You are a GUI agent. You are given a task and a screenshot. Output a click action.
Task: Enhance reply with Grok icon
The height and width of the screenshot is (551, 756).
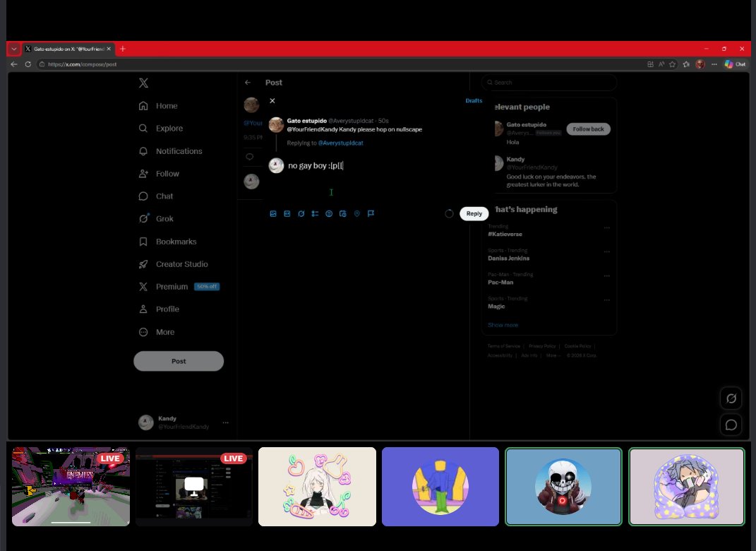click(301, 214)
